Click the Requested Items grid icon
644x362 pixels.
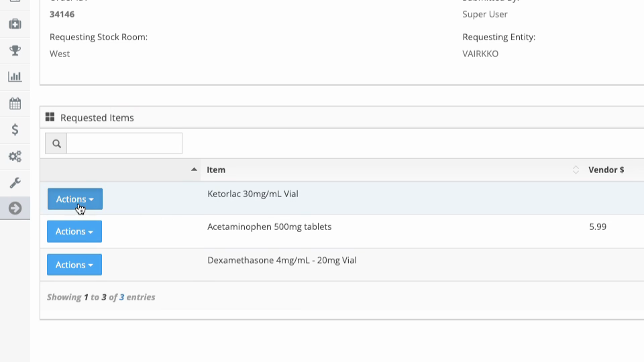point(50,117)
